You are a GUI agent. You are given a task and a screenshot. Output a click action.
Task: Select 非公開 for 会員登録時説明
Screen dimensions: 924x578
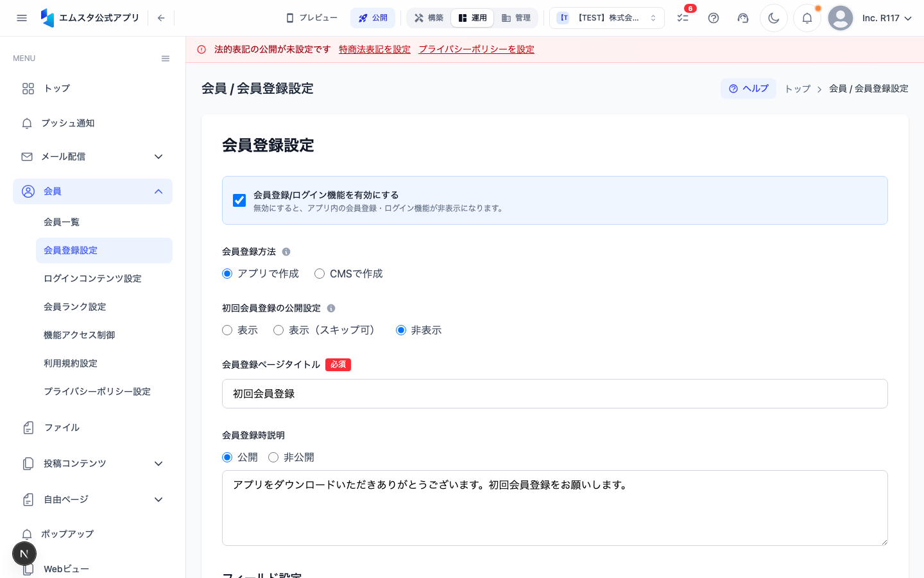[273, 457]
